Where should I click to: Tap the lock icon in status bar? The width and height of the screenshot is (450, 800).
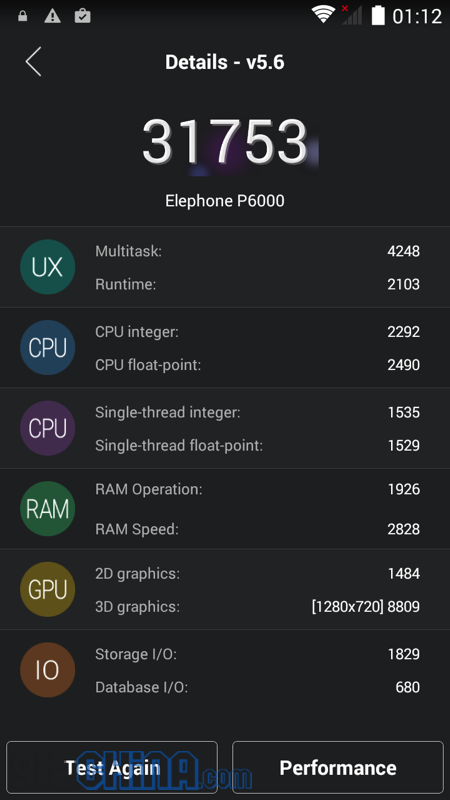[22, 16]
